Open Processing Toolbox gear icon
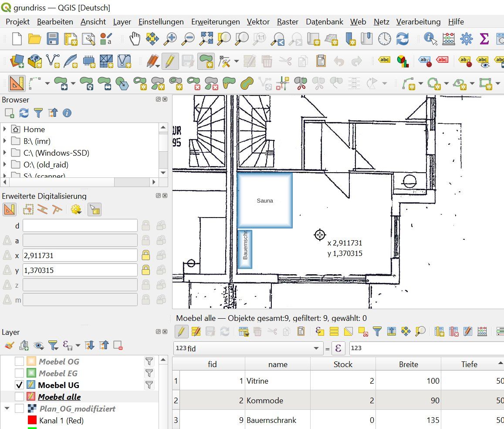 coord(466,39)
